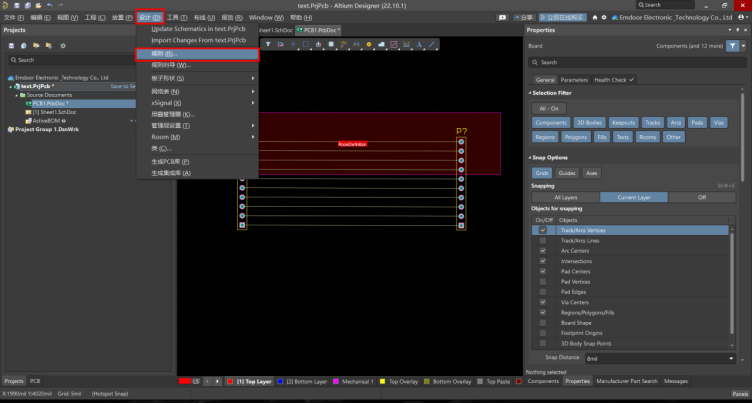Toggle the Track/Arcs Vertices snapping checkbox
The image size is (753, 404).
pyautogui.click(x=543, y=230)
